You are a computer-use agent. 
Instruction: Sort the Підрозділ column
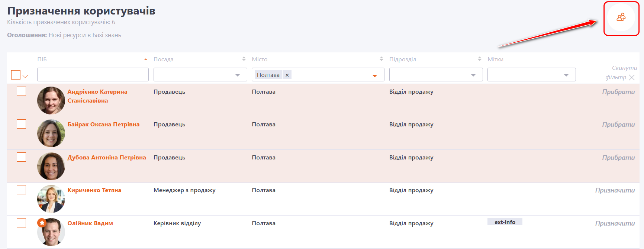(x=480, y=59)
